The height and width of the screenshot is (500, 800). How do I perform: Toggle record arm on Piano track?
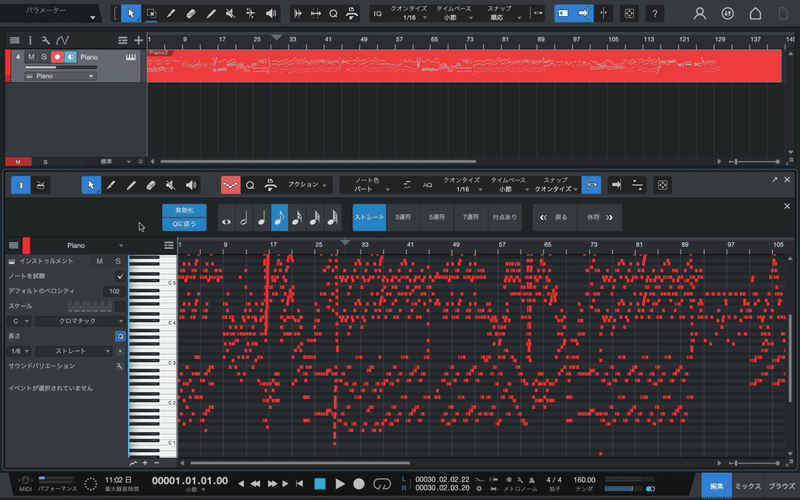coord(57,57)
